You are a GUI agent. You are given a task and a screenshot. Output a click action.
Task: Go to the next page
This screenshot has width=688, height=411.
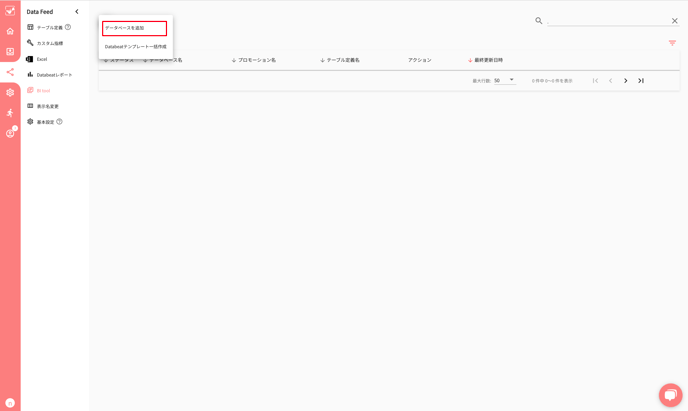click(x=626, y=81)
